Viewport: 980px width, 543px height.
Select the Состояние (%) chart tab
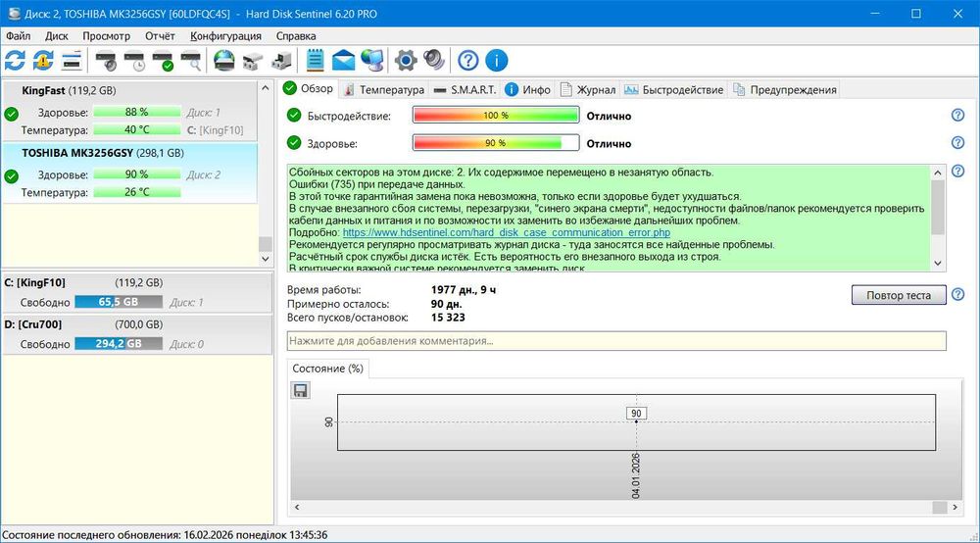327,369
